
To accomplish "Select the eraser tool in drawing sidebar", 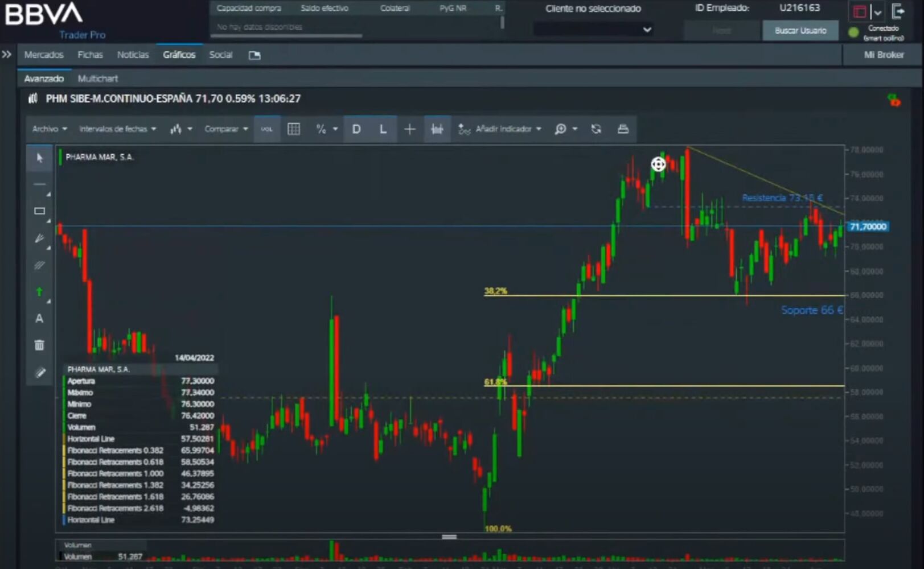I will pyautogui.click(x=39, y=372).
